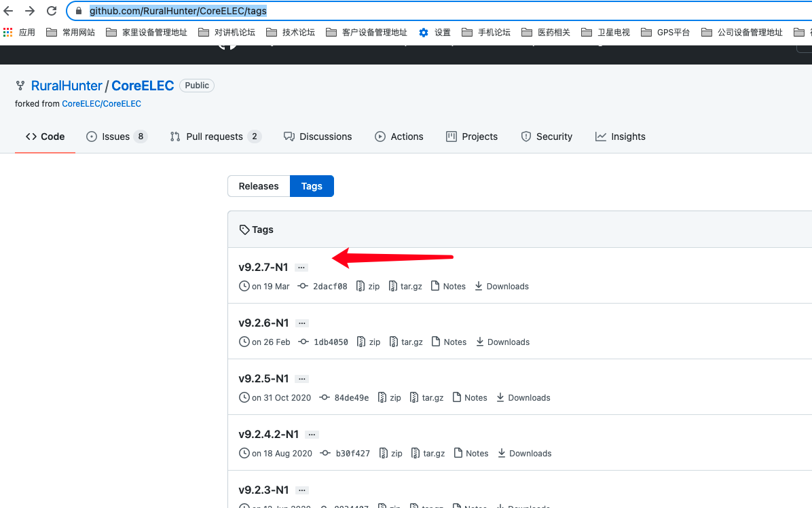Screen dimensions: 812x508
Task: Switch to the Security tab
Action: pos(547,137)
